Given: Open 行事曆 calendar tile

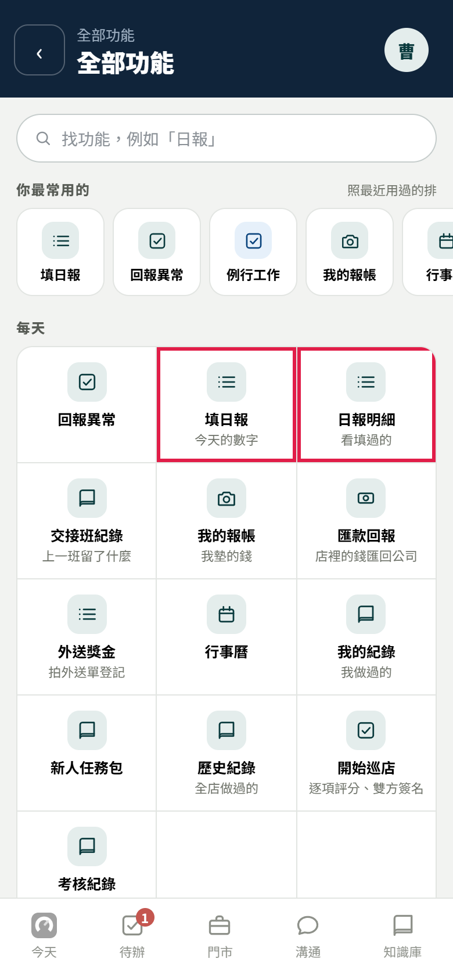Looking at the screenshot, I should pyautogui.click(x=227, y=637).
